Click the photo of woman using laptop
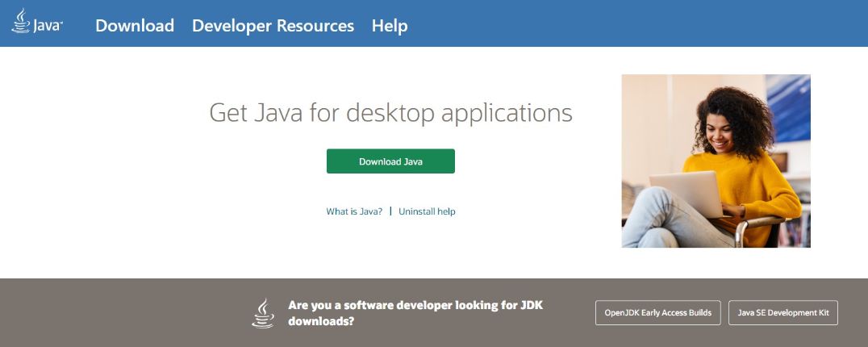Image resolution: width=868 pixels, height=347 pixels. [716, 161]
